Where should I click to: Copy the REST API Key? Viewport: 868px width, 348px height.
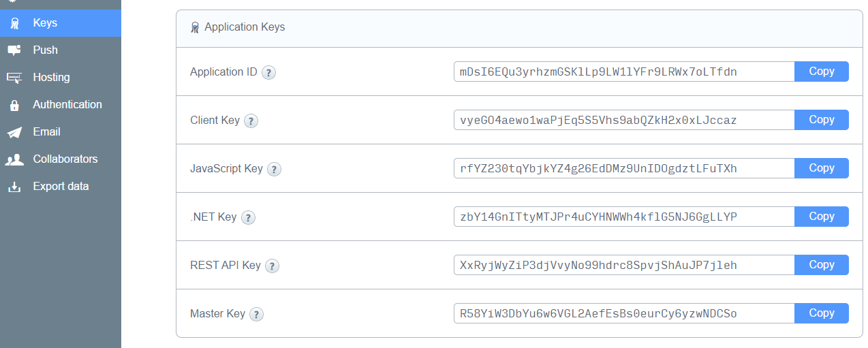pyautogui.click(x=821, y=265)
